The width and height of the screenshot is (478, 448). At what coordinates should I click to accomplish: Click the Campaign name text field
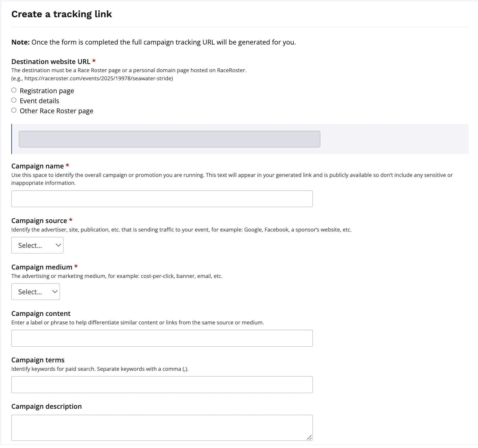pyautogui.click(x=162, y=199)
